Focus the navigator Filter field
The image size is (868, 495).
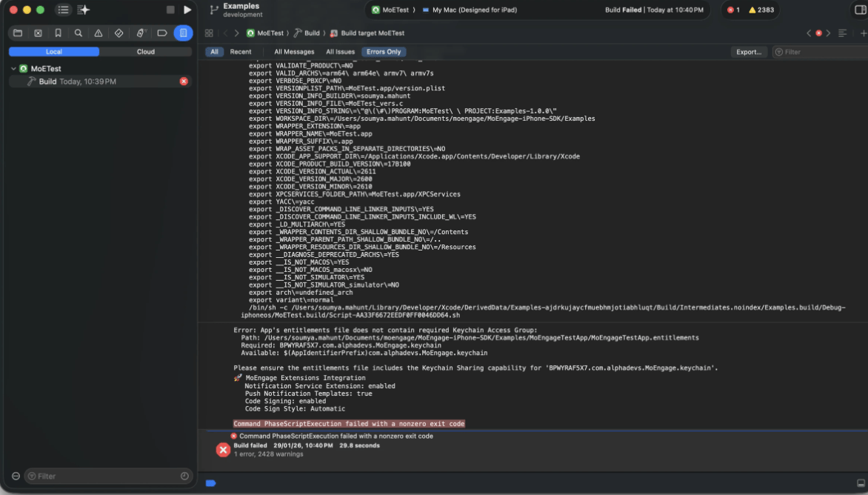(107, 476)
